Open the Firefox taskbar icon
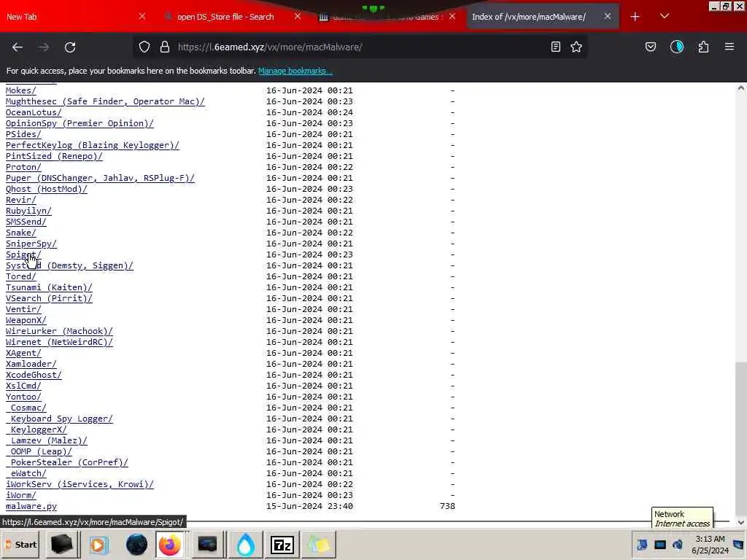Viewport: 747px width, 560px height. pyautogui.click(x=170, y=544)
